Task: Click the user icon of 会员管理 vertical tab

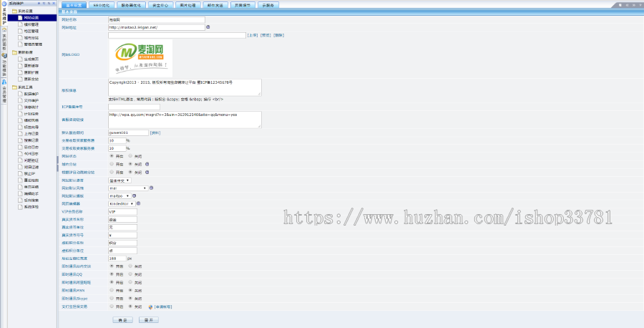Action: 4,82
